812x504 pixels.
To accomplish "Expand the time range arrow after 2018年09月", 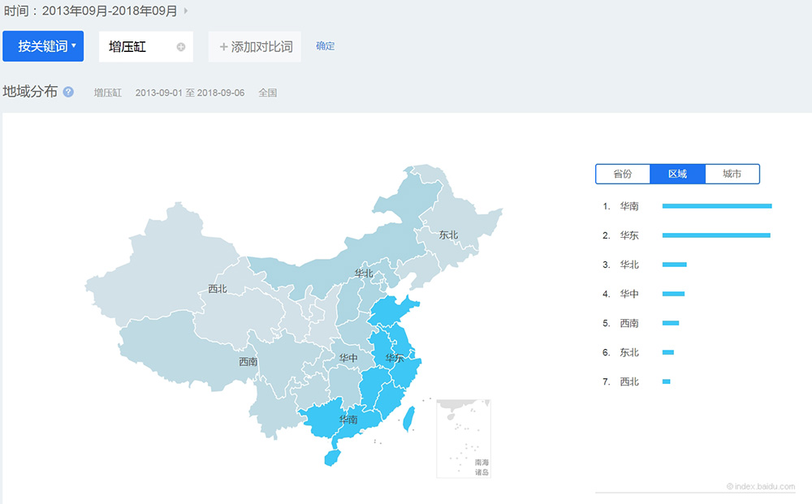I will coord(186,11).
